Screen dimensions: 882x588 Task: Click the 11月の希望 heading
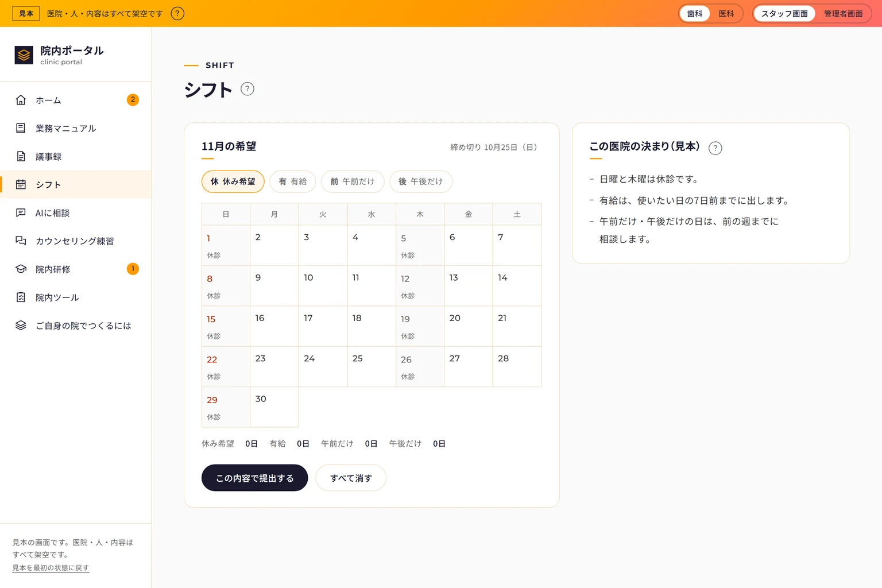(229, 146)
